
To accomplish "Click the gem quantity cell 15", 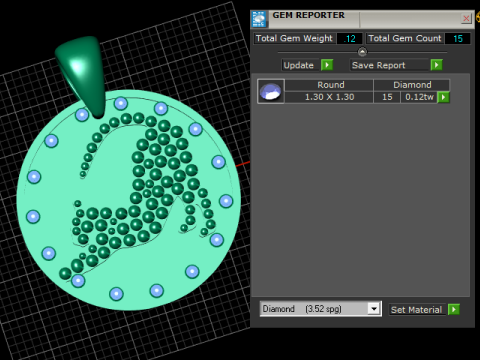I will point(387,97).
